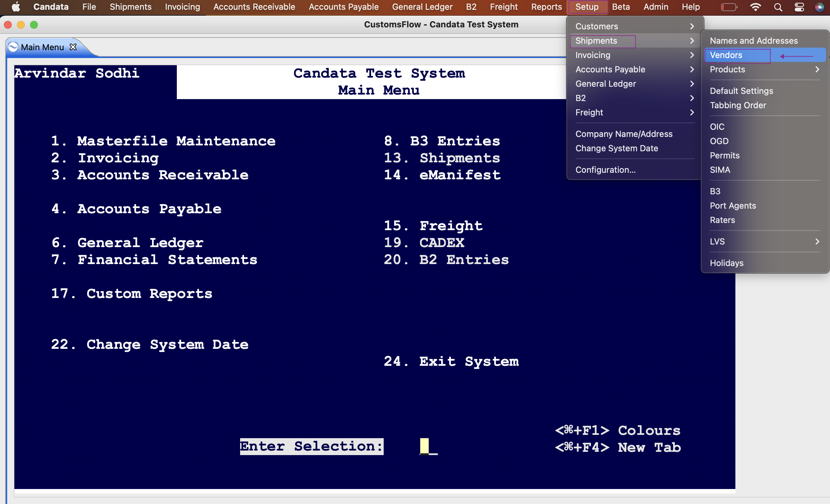This screenshot has height=504, width=830.
Task: Expand the General Ledger submenu under Setup
Action: pos(635,84)
